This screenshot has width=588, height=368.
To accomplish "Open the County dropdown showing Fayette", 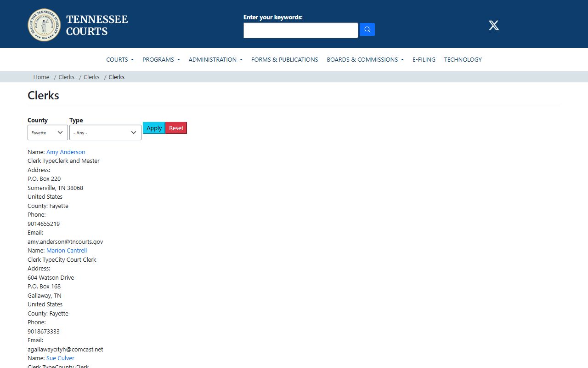I will coord(48,132).
